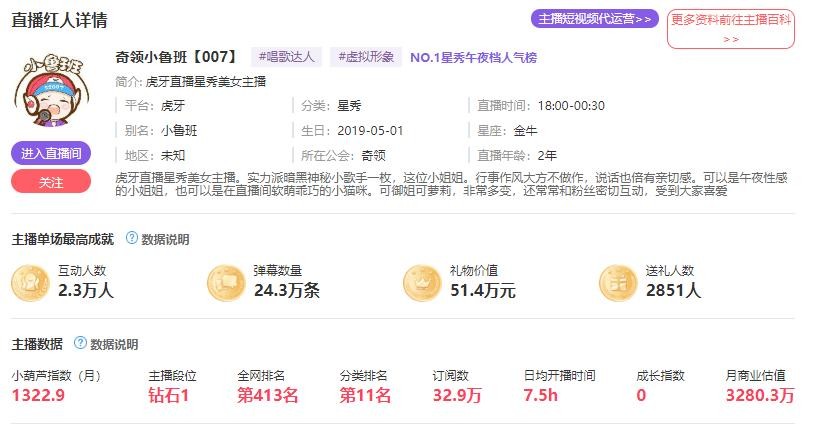Screen dimensions: 814x426
Task: Click help icon beside 主播数据
Action: point(80,343)
